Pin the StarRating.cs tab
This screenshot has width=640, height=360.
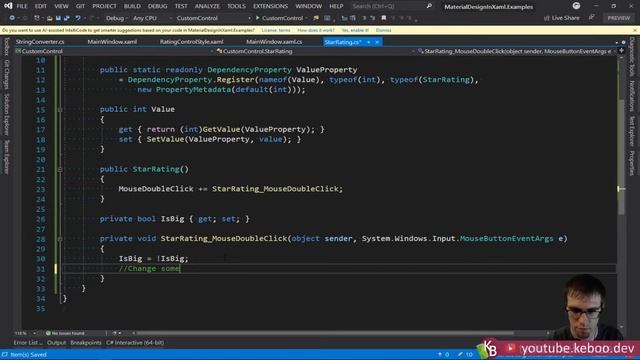tap(369, 42)
